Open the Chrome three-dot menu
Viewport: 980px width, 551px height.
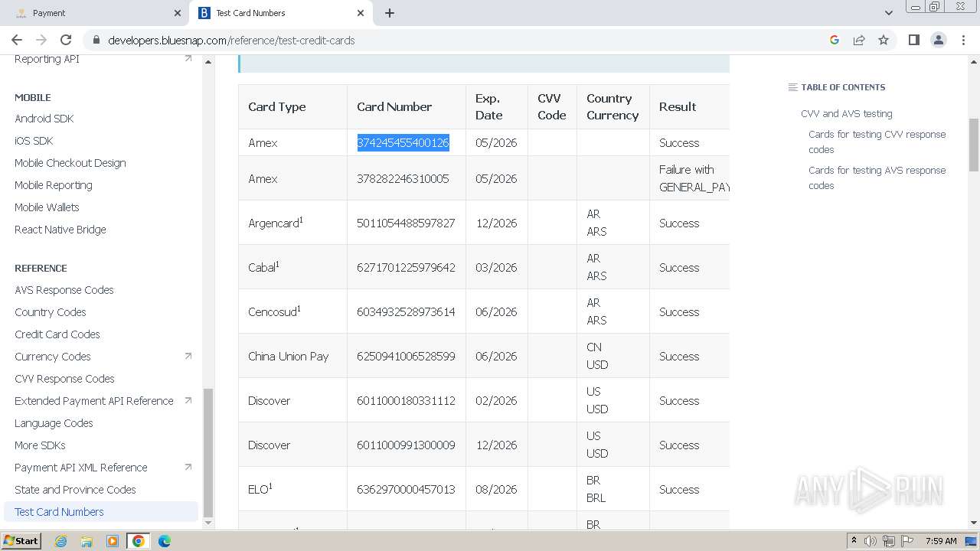point(962,40)
